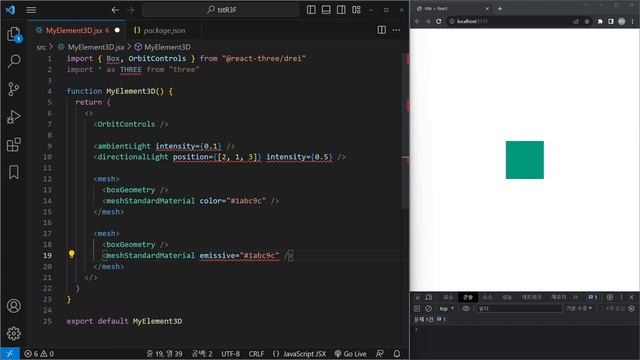Click the green box in the rendered canvas
Viewport: 640px width, 360px height.
(524, 160)
